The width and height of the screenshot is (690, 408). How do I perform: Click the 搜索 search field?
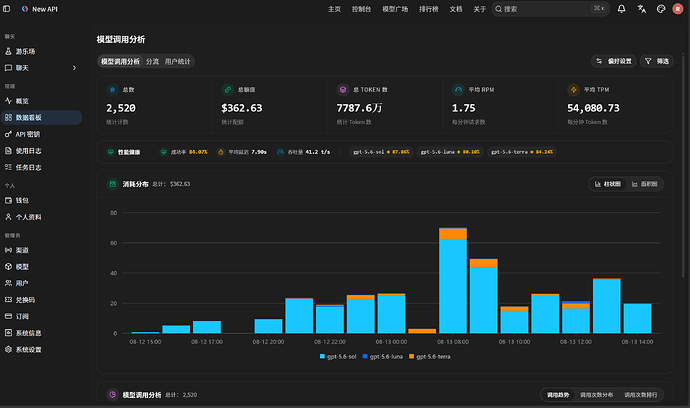(551, 9)
